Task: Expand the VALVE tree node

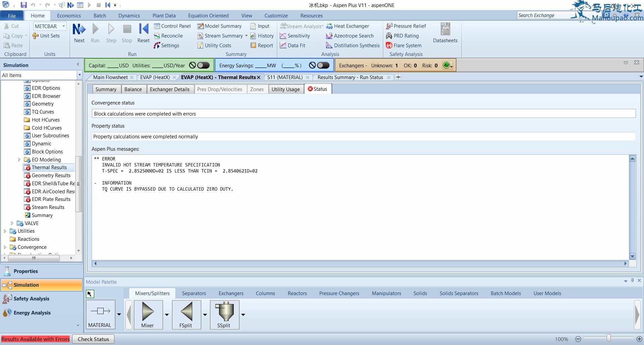Action: click(12, 223)
